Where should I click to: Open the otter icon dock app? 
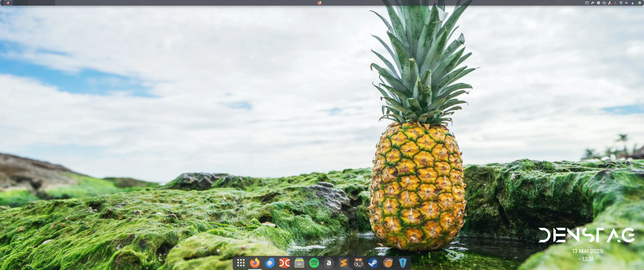(x=388, y=263)
